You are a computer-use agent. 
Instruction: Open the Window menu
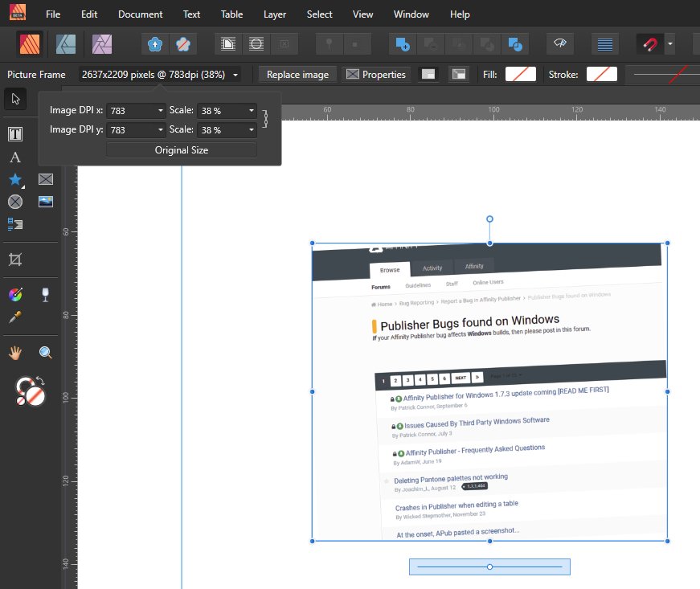coord(411,14)
